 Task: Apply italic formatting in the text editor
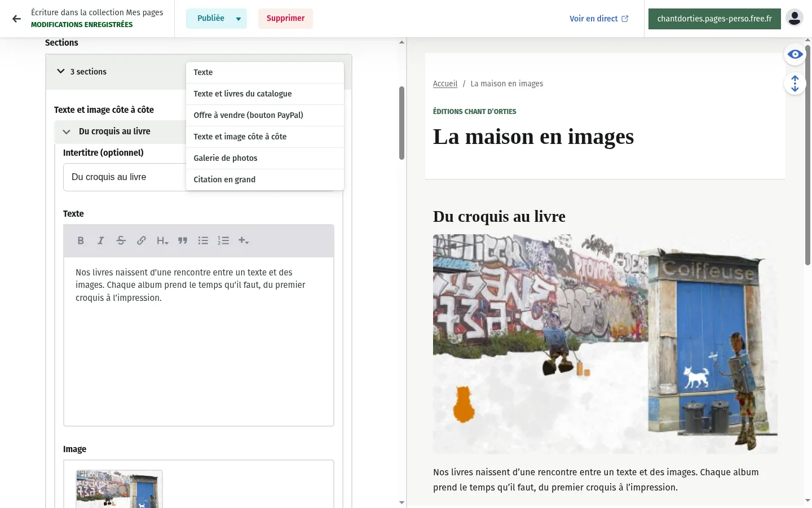(x=101, y=240)
